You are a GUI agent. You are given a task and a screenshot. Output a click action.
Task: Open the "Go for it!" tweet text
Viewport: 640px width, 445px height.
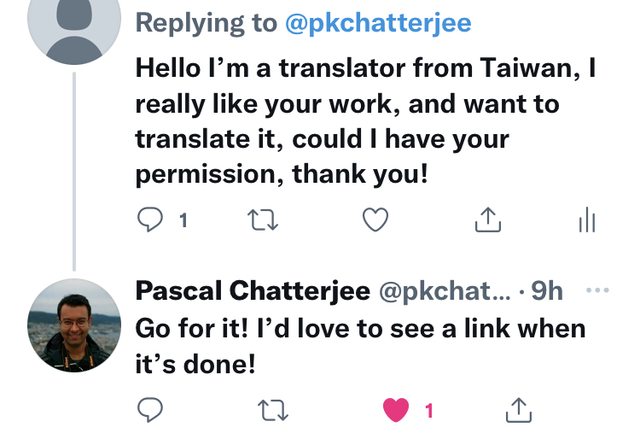click(x=360, y=345)
